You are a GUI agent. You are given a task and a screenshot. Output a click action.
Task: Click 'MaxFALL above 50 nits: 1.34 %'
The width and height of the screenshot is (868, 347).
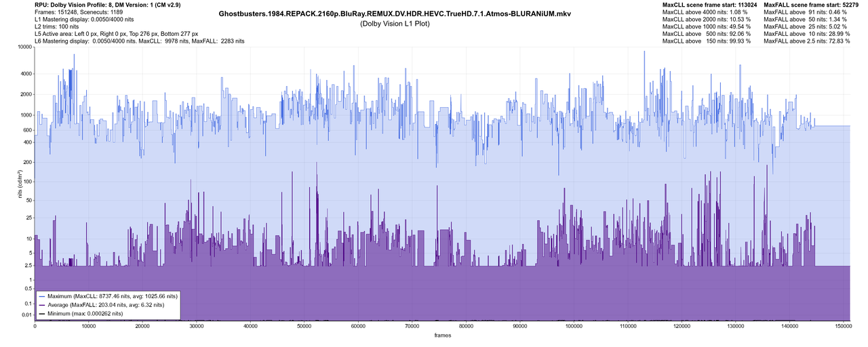click(x=805, y=20)
